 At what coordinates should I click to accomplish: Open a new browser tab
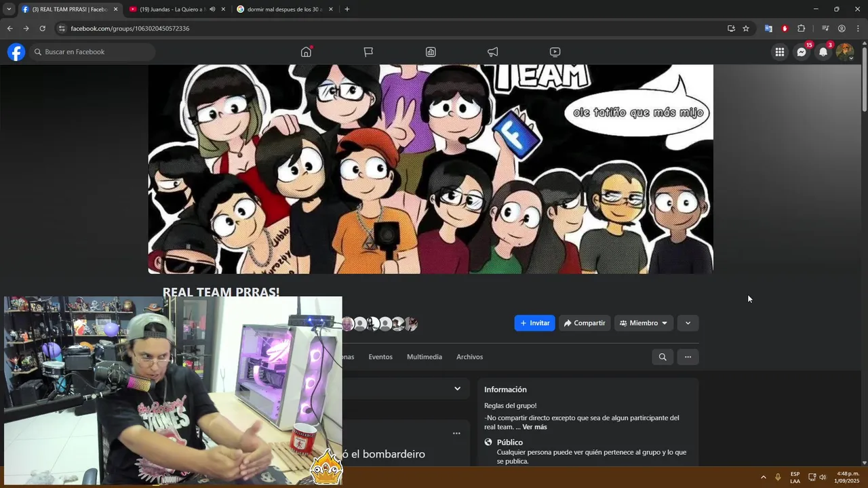(347, 9)
